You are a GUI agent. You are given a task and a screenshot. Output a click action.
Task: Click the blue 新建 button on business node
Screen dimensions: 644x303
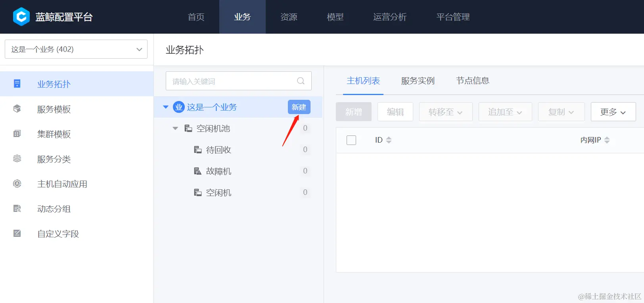tap(299, 107)
